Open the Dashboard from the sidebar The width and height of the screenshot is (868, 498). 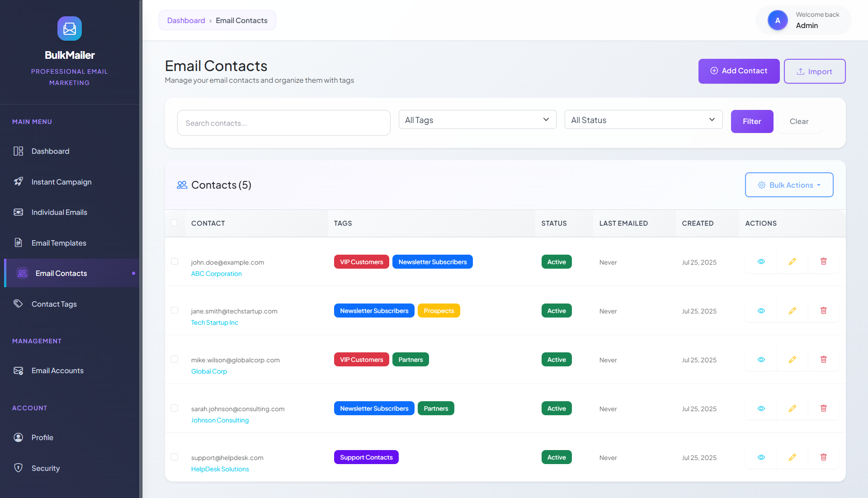[x=50, y=151]
